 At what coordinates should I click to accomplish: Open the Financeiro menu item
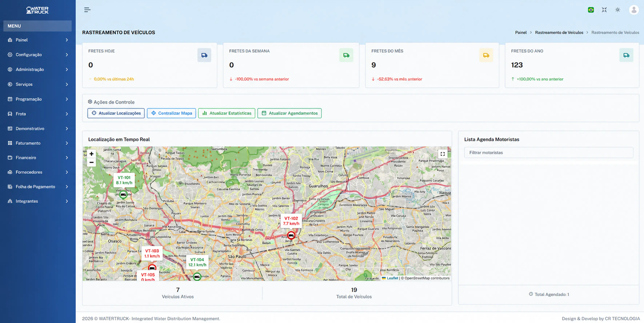[x=37, y=158]
